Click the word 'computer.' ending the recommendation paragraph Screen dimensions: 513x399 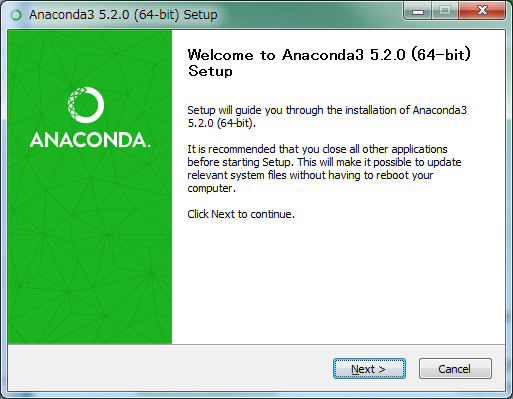pyautogui.click(x=211, y=188)
